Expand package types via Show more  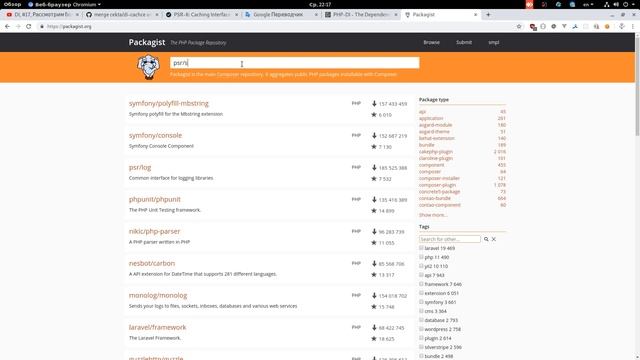[x=433, y=215]
